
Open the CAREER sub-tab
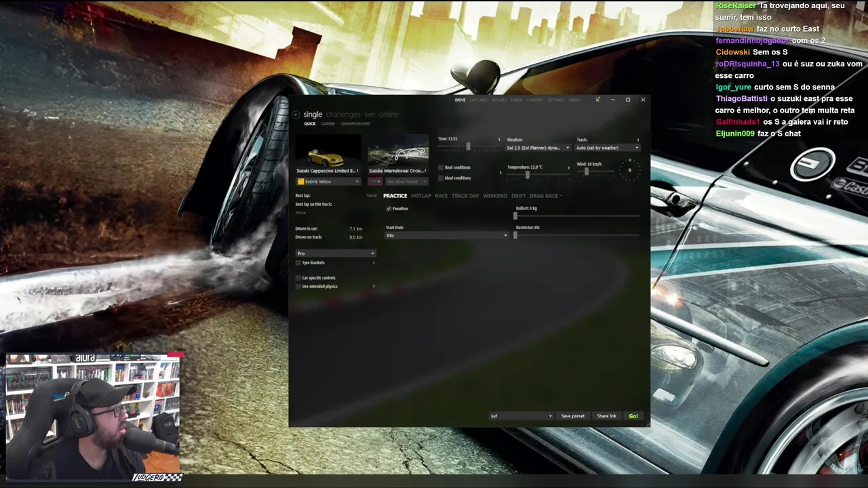[328, 124]
